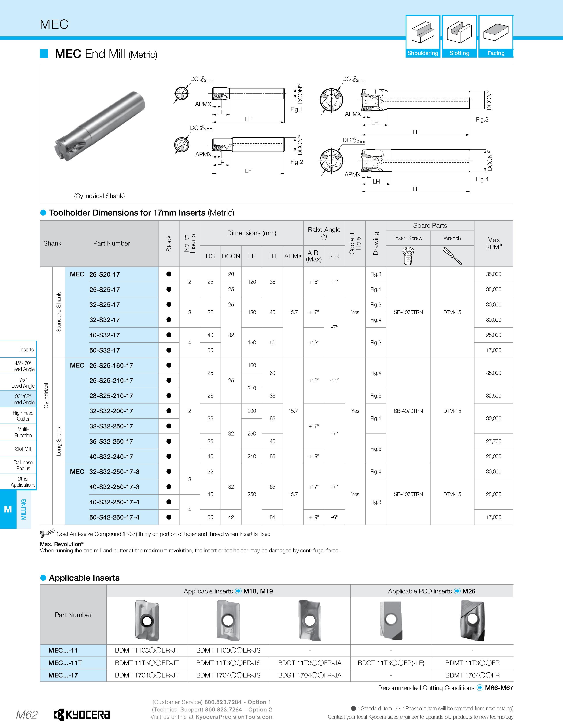This screenshot has width=563, height=728.
Task: Click the arrow icon before M18 link
Action: tap(238, 591)
